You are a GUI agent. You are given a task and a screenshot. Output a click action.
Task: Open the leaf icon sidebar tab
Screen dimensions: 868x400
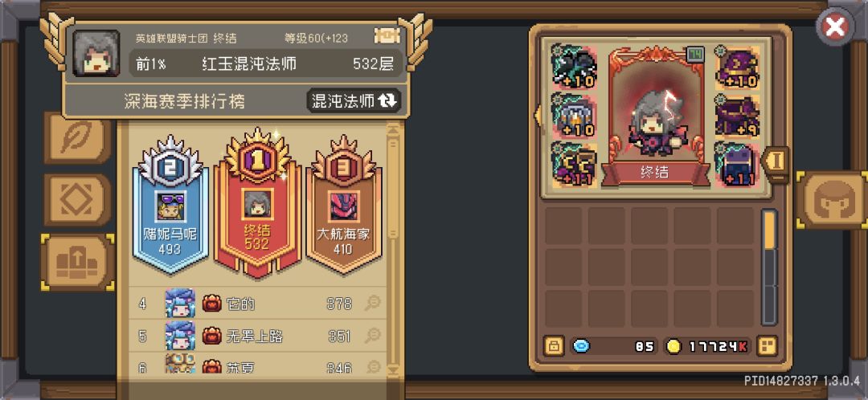pyautogui.click(x=77, y=137)
